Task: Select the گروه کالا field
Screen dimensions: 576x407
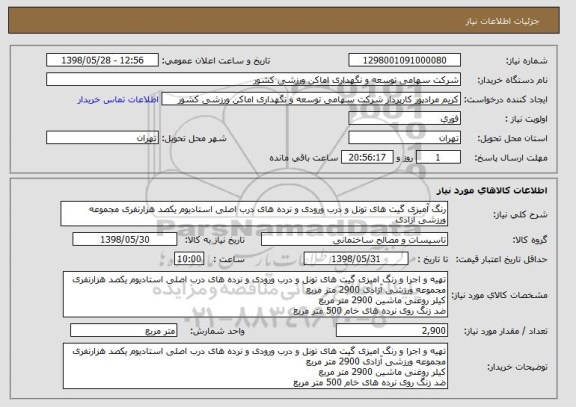Action: pos(354,239)
